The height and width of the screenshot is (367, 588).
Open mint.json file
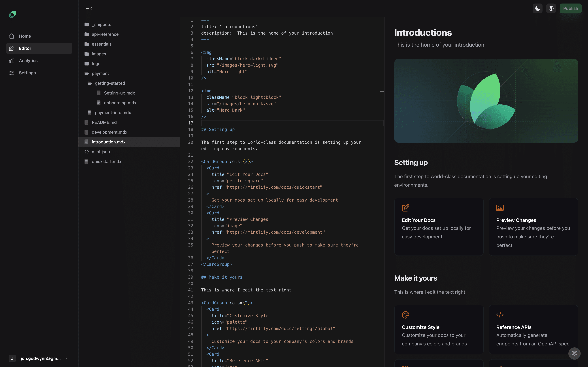tap(101, 152)
